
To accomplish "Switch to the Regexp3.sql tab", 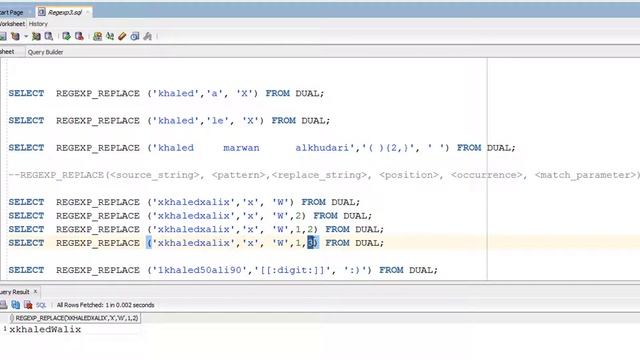I will (x=64, y=12).
